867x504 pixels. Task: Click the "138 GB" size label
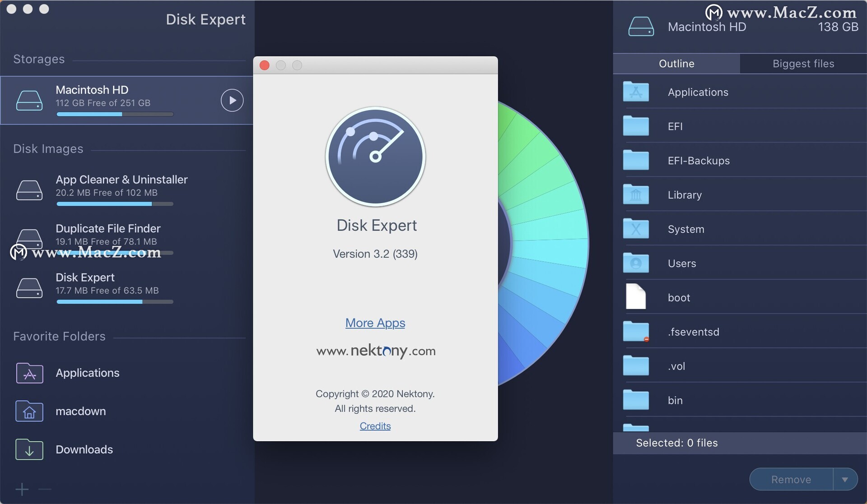(x=838, y=27)
